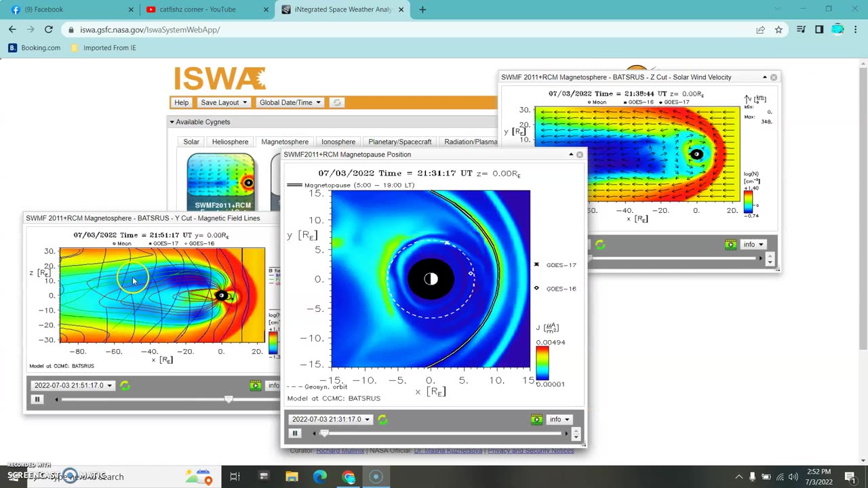Collapse the Available Cygnets panel
This screenshot has width=868, height=488.
click(172, 122)
